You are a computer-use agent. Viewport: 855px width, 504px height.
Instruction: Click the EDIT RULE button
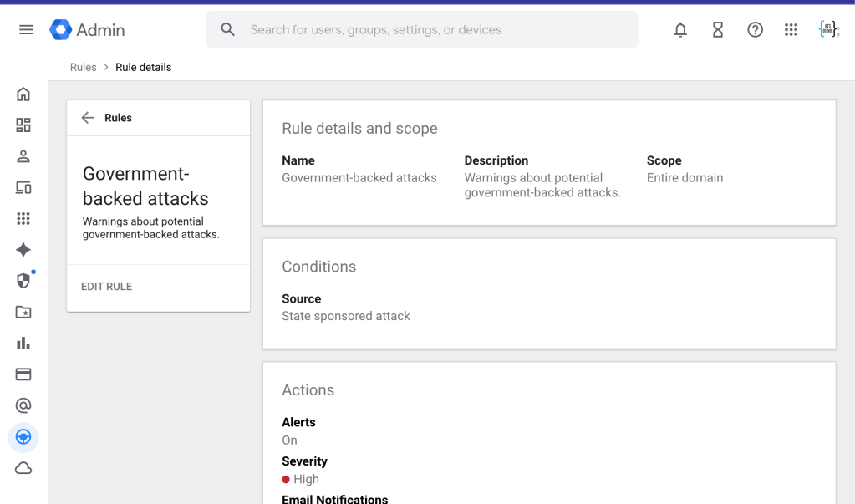coord(107,287)
